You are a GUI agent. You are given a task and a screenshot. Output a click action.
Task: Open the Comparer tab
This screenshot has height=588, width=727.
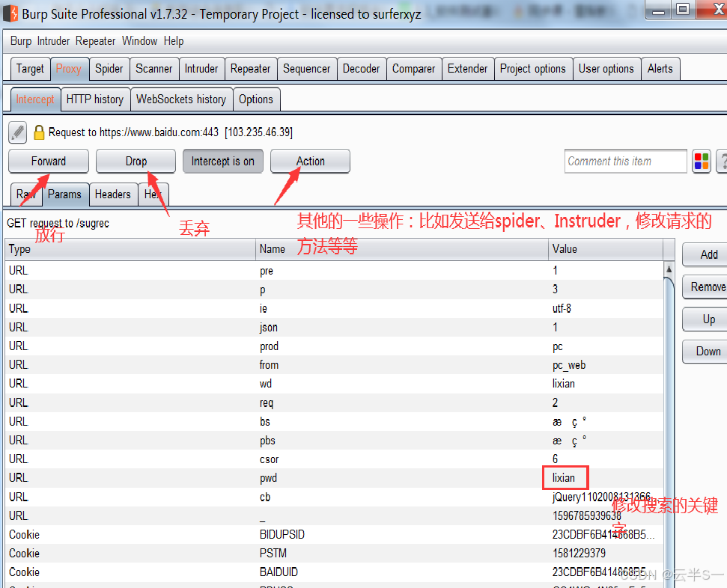(x=413, y=69)
